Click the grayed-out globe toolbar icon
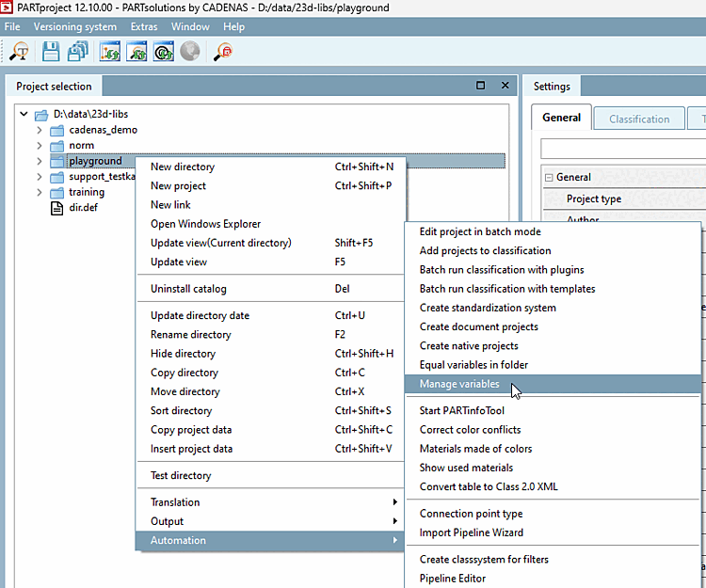Image resolution: width=706 pixels, height=588 pixels. (190, 53)
